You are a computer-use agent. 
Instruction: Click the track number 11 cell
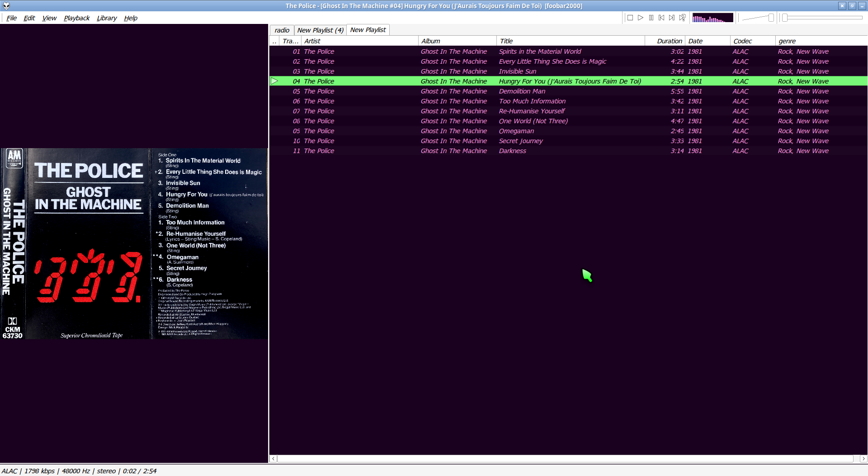click(297, 151)
